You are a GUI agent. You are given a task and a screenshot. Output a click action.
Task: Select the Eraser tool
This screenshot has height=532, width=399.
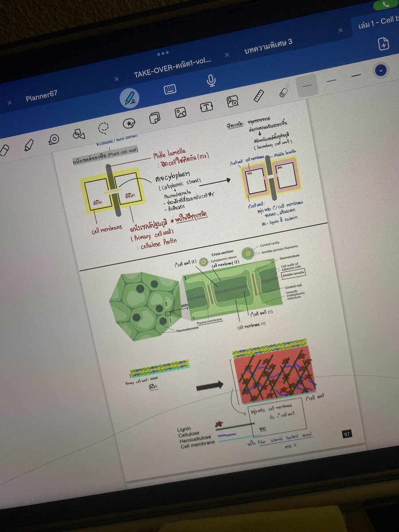tap(4, 151)
